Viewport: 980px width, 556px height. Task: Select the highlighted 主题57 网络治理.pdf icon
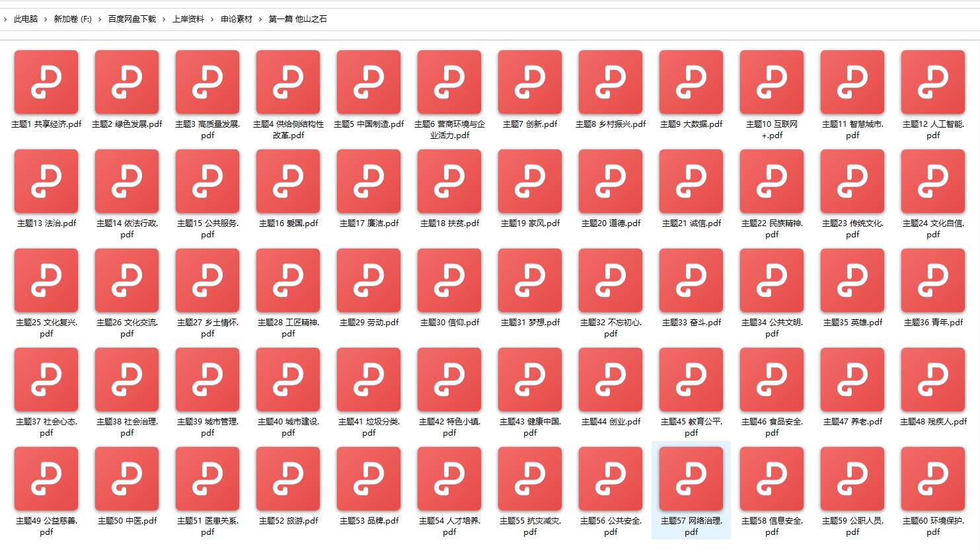(691, 479)
